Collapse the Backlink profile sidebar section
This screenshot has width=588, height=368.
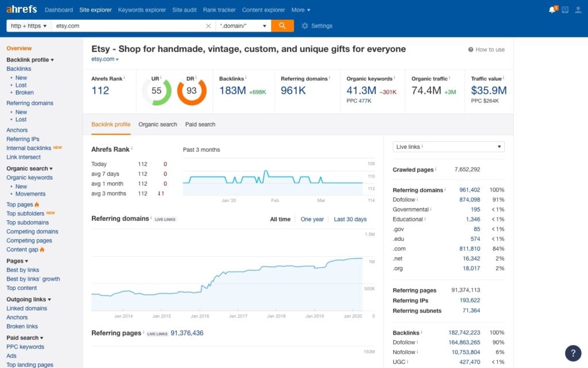click(30, 60)
